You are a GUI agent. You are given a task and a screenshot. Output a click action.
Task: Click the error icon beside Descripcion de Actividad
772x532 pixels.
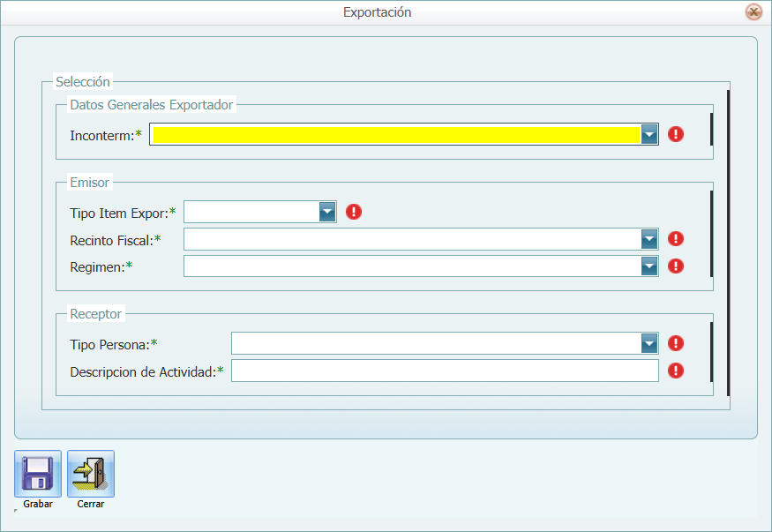[x=676, y=371]
